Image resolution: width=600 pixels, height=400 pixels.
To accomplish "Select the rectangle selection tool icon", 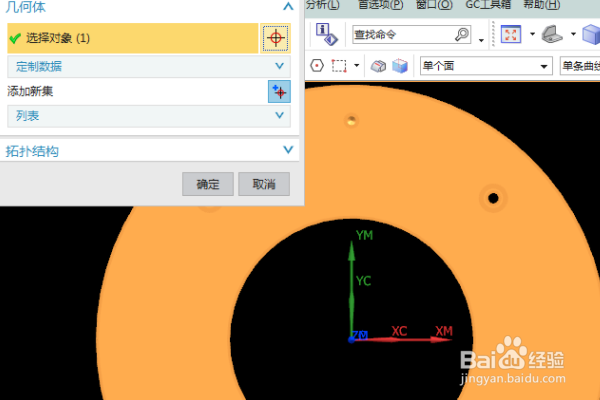I will 339,66.
